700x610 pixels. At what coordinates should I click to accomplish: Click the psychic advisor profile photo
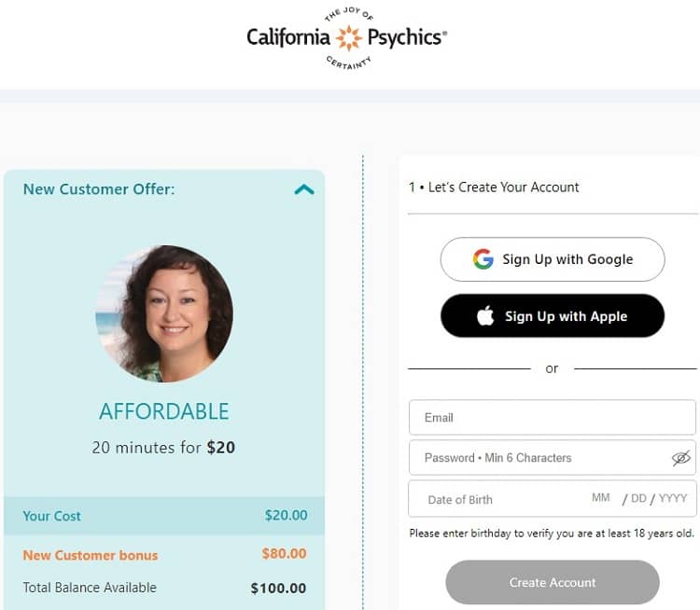pos(164,314)
